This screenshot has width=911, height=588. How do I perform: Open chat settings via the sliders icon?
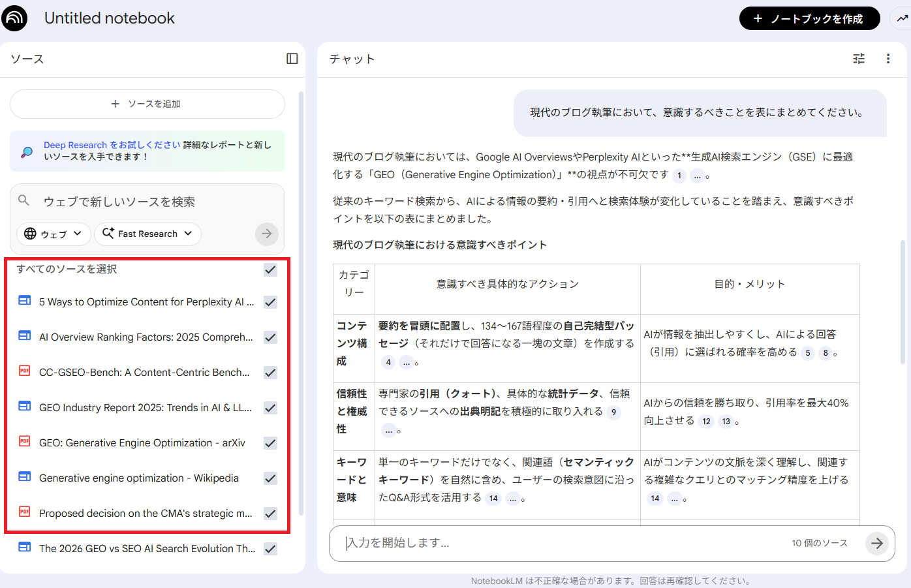point(859,59)
